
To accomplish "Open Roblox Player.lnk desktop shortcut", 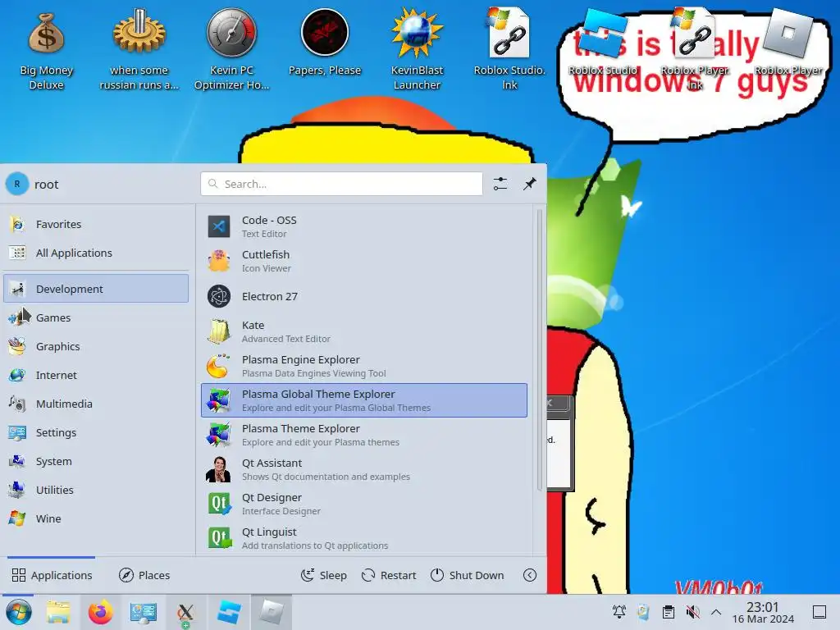I will click(x=694, y=50).
